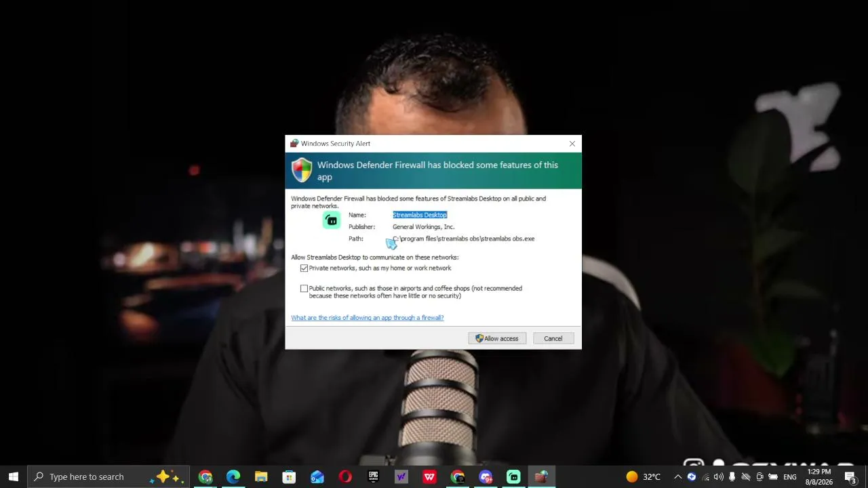The image size is (868, 488).
Task: Open the volume speaker tray icon
Action: point(719,476)
